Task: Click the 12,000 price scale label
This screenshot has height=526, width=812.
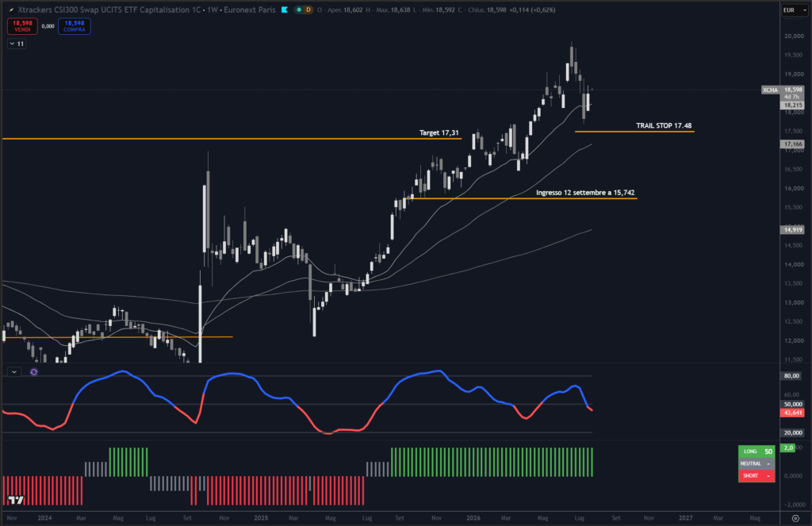Action: click(794, 340)
